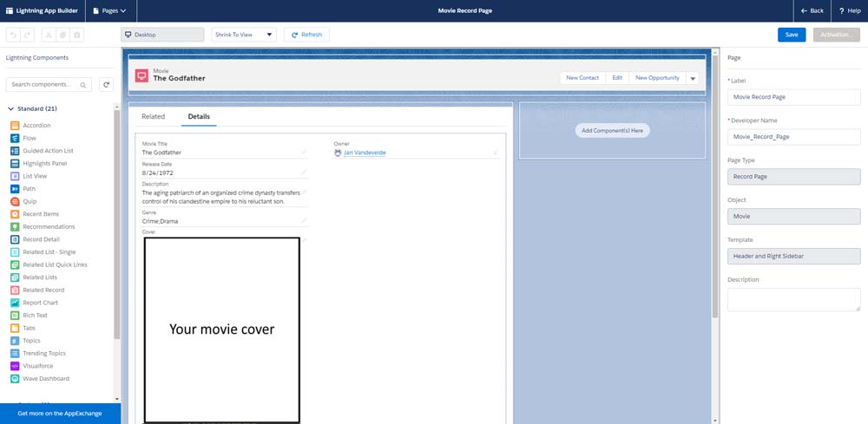Image resolution: width=868 pixels, height=424 pixels.
Task: Select the Report Chart component icon
Action: [x=16, y=303]
